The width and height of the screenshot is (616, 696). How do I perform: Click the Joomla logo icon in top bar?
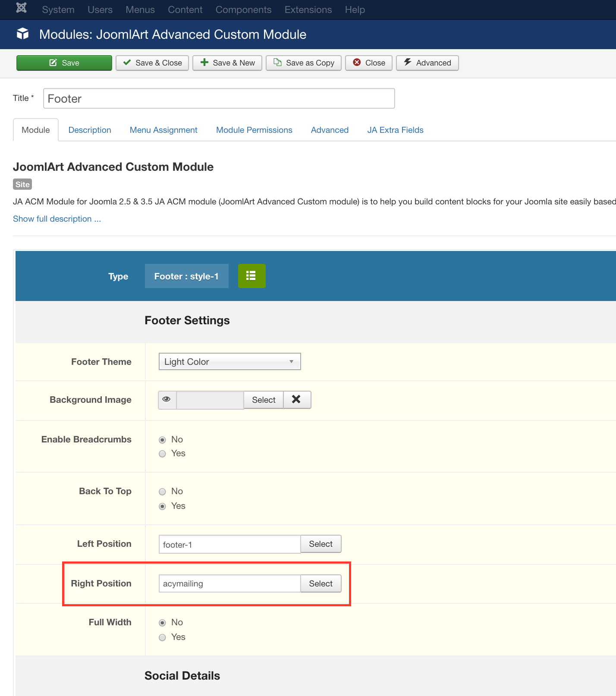tap(22, 8)
